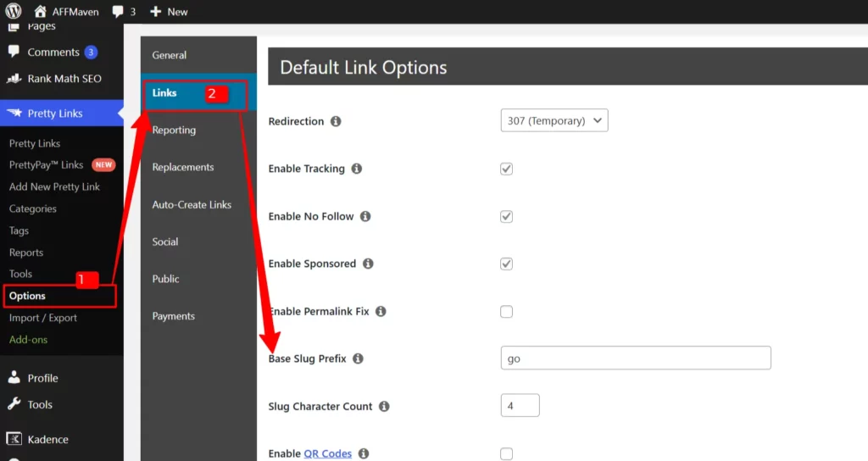This screenshot has width=868, height=461.
Task: Click the Slug Character Count field
Action: [x=520, y=406]
